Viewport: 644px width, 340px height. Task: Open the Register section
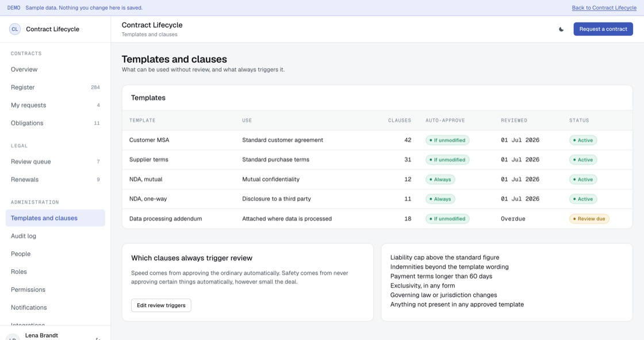(x=55, y=87)
